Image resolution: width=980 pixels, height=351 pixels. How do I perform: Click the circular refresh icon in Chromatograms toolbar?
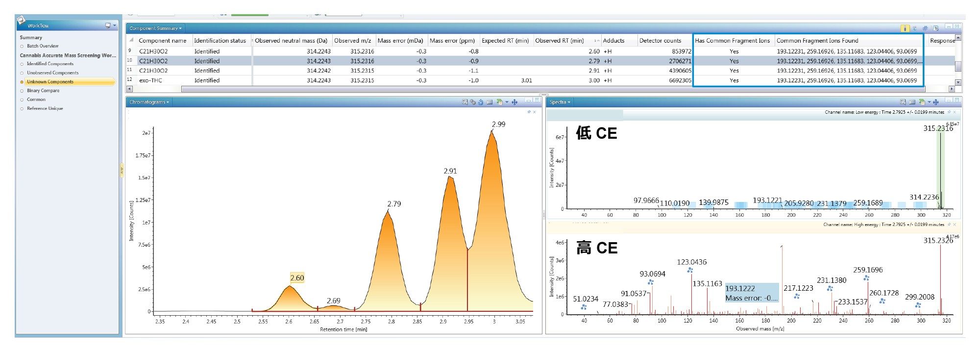click(x=481, y=102)
